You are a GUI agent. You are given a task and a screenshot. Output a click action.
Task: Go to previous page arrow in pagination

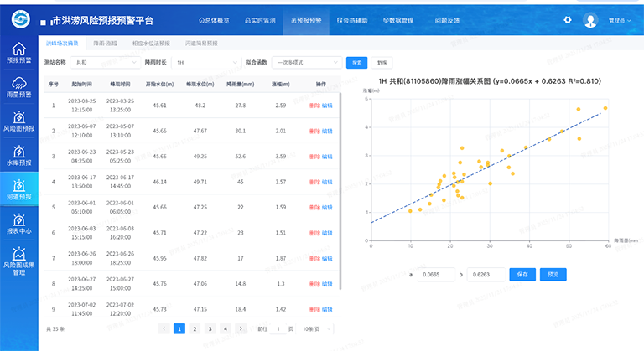pyautogui.click(x=164, y=328)
